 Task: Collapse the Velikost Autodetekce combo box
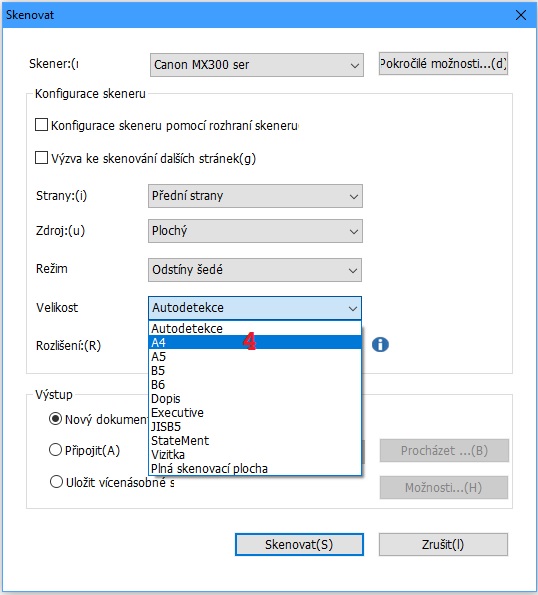pyautogui.click(x=255, y=308)
